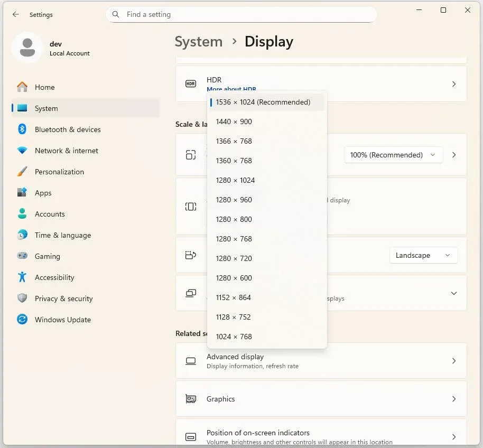The width and height of the screenshot is (483, 448).
Task: Open the 100% (Recommended) scale dropdown
Action: [x=393, y=155]
